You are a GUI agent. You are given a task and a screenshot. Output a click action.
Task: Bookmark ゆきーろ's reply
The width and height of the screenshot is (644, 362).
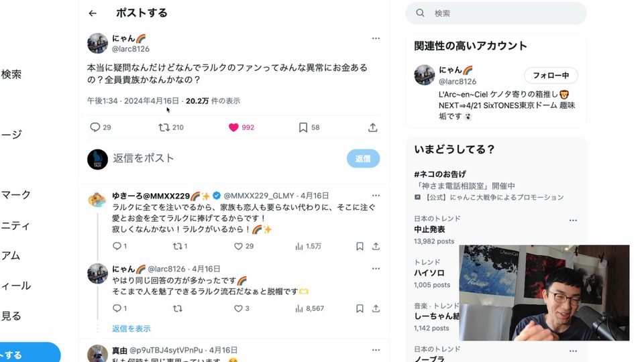tap(360, 246)
